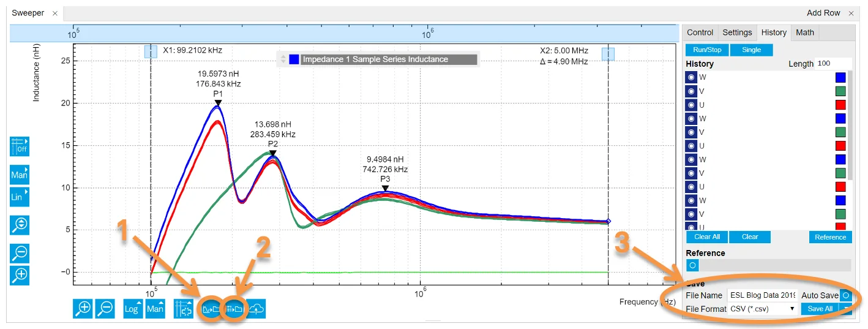Screen dimensions: 868x329
Task: Click the P3 peak marker triangle
Action: click(x=385, y=189)
